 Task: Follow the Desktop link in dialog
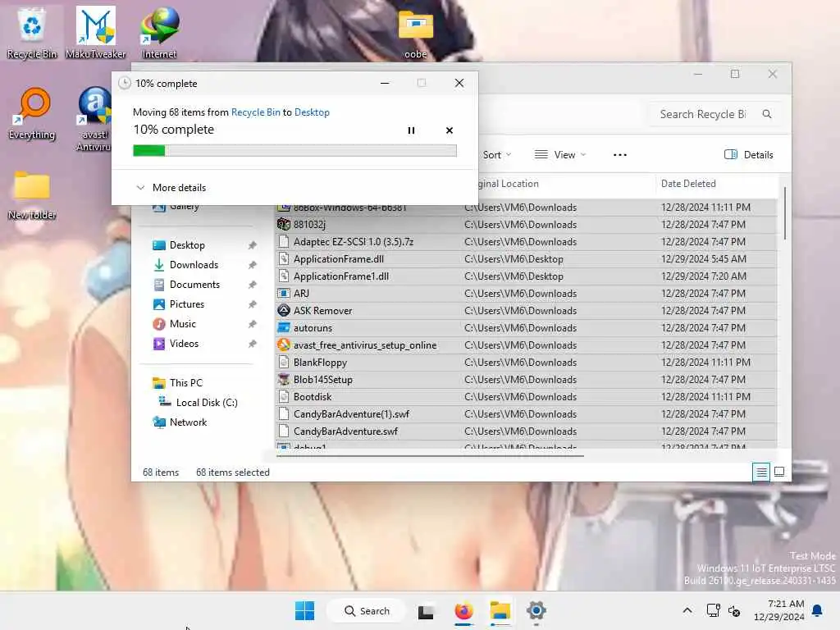coord(312,112)
